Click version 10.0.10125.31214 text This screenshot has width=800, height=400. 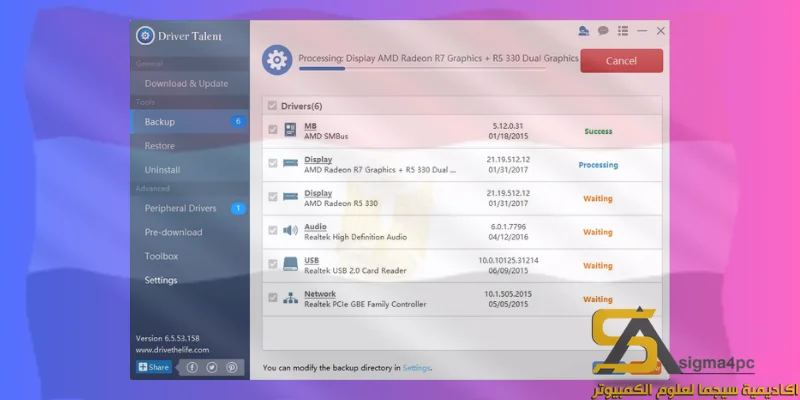[508, 260]
